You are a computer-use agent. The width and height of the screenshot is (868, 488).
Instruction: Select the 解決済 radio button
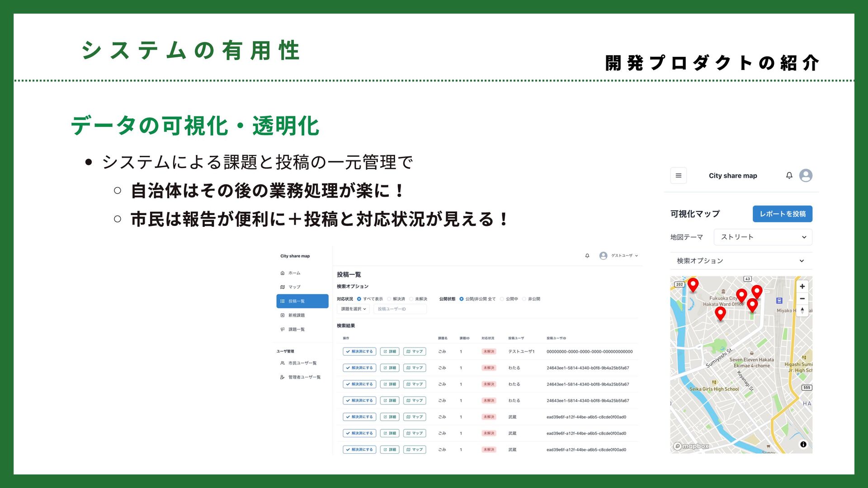tap(389, 299)
